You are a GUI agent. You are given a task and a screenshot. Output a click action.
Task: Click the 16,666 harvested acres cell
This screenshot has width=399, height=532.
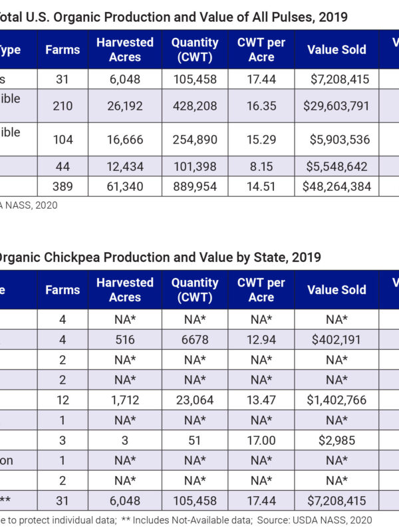(125, 140)
